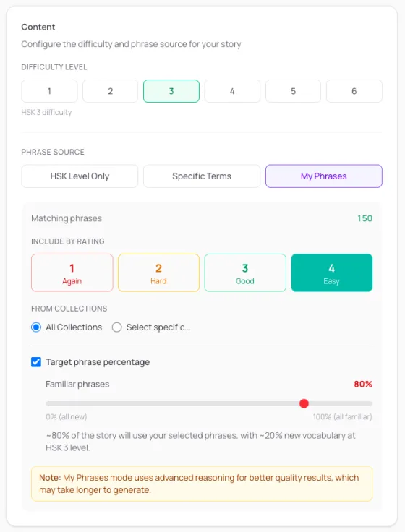Click the Matching phrases count 150
Image resolution: width=405 pixels, height=532 pixels.
click(364, 218)
